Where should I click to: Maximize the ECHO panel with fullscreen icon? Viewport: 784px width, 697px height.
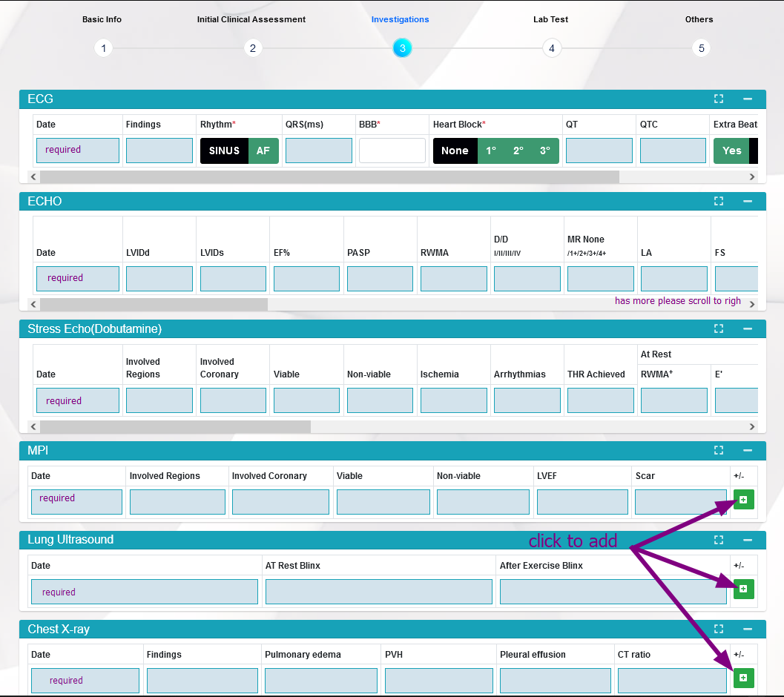click(718, 201)
